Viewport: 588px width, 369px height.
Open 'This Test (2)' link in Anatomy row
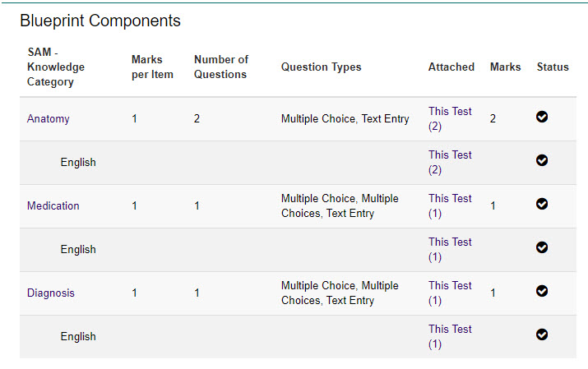450,119
